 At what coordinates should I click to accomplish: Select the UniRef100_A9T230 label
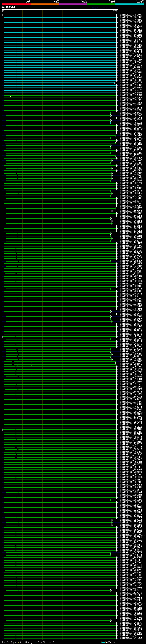tap(131, 25)
